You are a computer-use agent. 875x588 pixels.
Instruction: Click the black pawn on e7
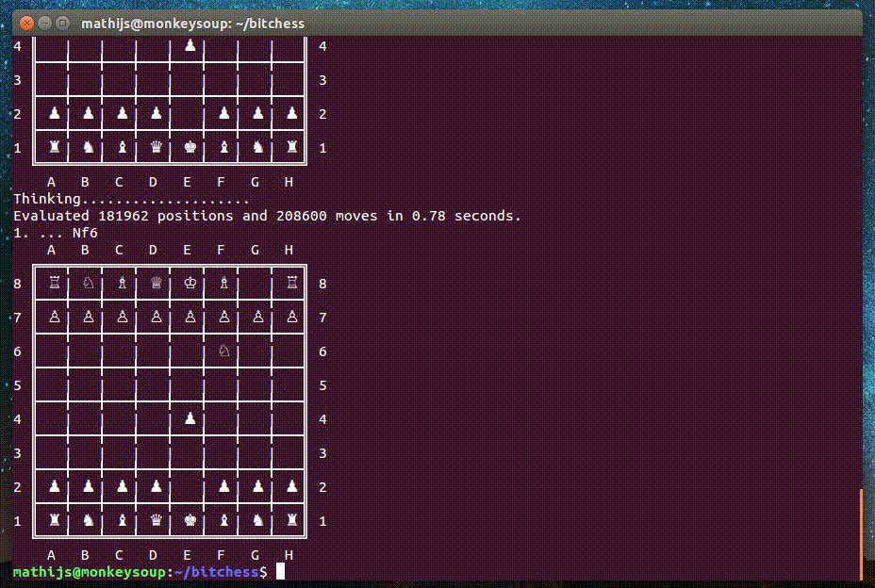point(190,317)
